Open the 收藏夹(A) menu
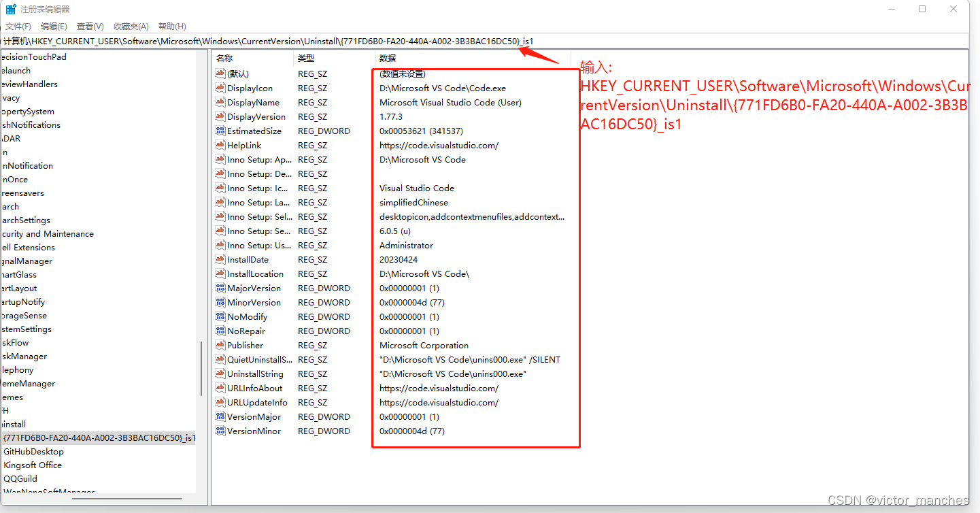Image resolution: width=980 pixels, height=513 pixels. click(x=131, y=26)
